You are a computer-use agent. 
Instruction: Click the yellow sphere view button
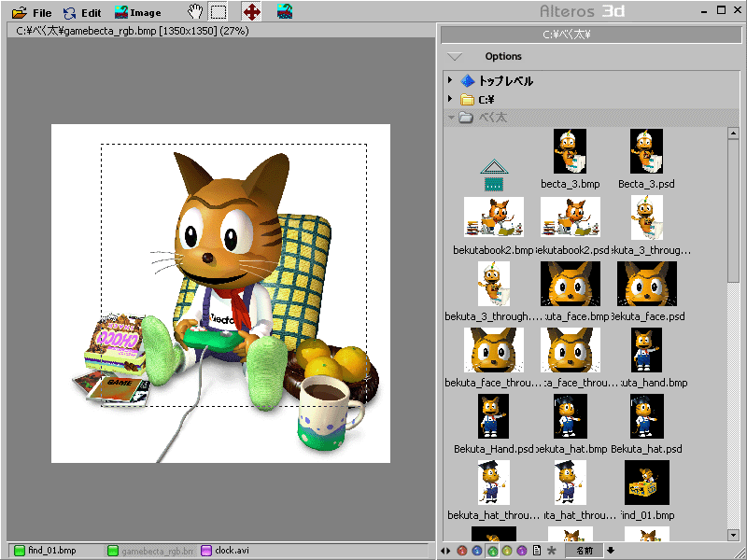pyautogui.click(x=507, y=551)
